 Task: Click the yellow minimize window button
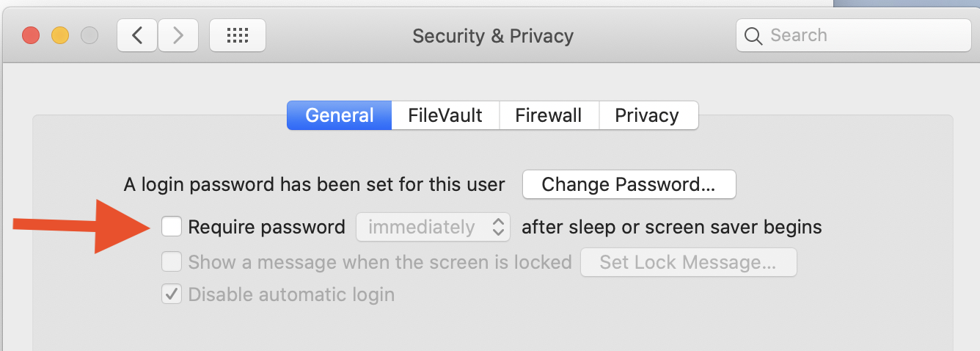60,35
